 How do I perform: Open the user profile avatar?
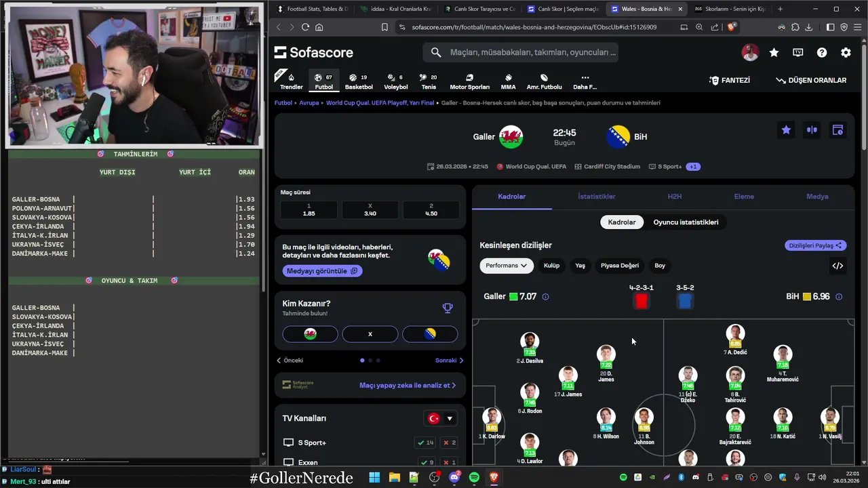(x=750, y=52)
